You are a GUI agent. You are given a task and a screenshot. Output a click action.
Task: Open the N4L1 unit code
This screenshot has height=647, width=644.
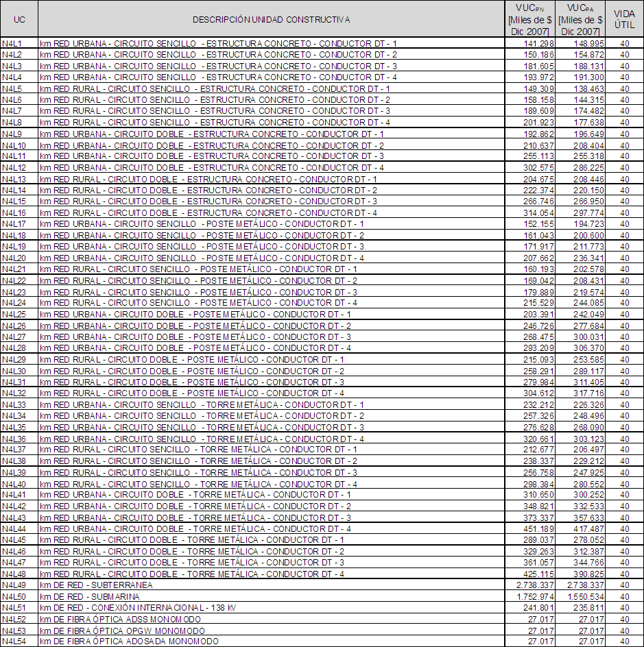click(12, 44)
